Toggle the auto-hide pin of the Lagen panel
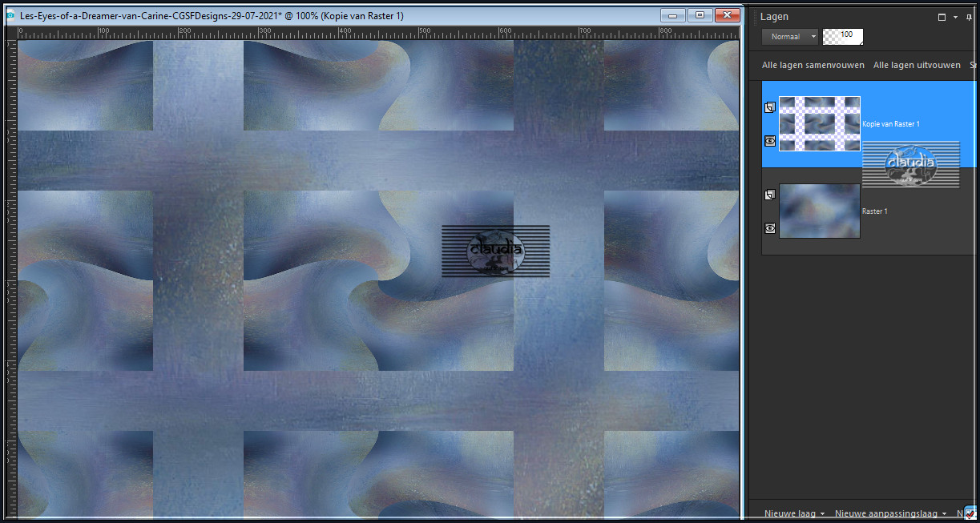Screen dimensions: 980x523 pos(970,17)
